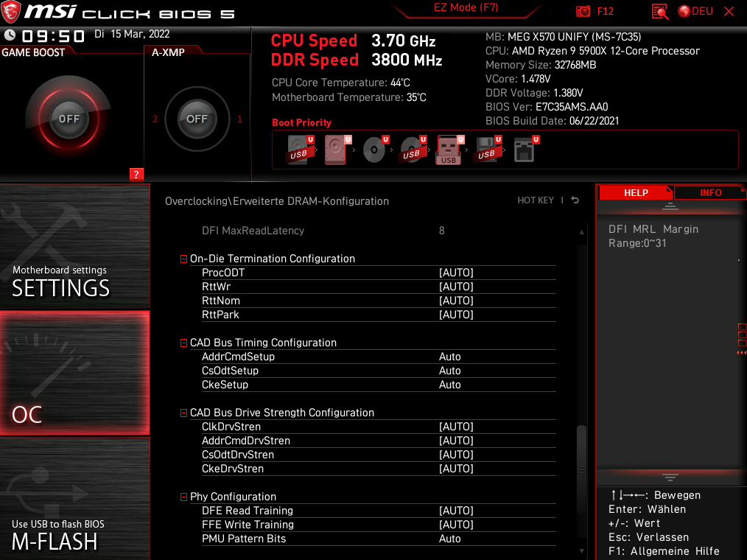747x560 pixels.
Task: Click the settings list scrollbar thumb
Action: (582, 469)
